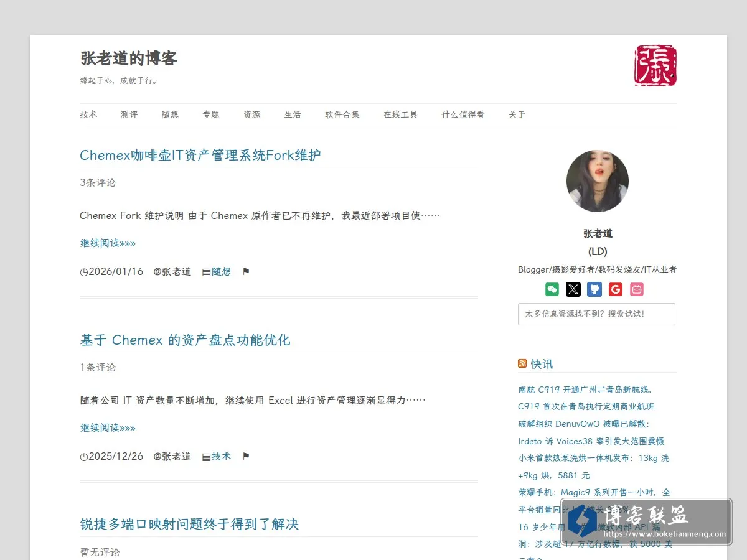Click the clock icon before 2025/12/26

(x=84, y=457)
